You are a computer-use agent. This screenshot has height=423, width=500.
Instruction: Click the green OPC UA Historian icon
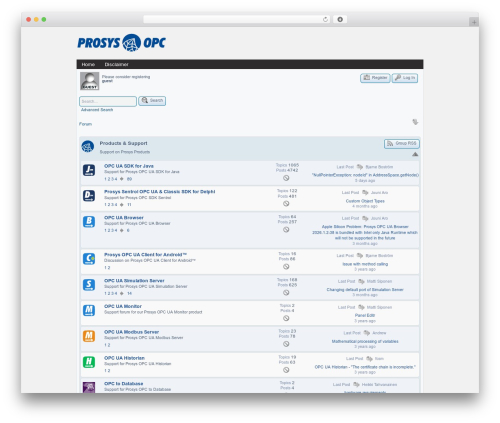(89, 362)
